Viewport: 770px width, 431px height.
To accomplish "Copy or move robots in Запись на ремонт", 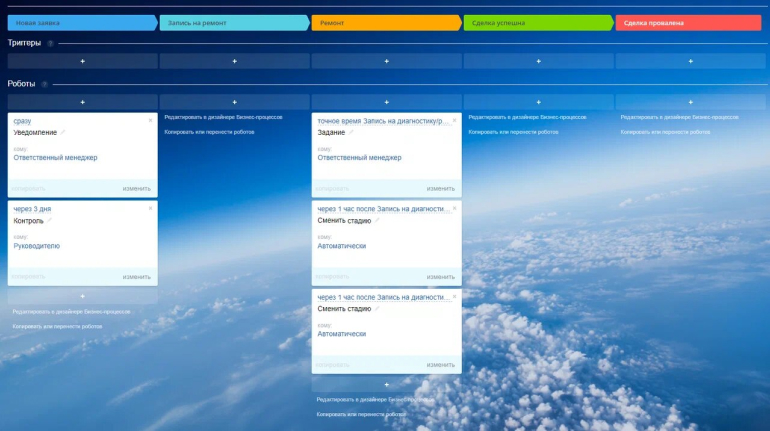I will click(209, 132).
